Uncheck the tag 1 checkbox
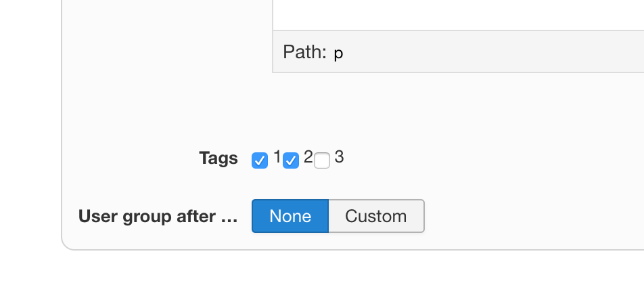The height and width of the screenshot is (302, 644). coord(260,160)
